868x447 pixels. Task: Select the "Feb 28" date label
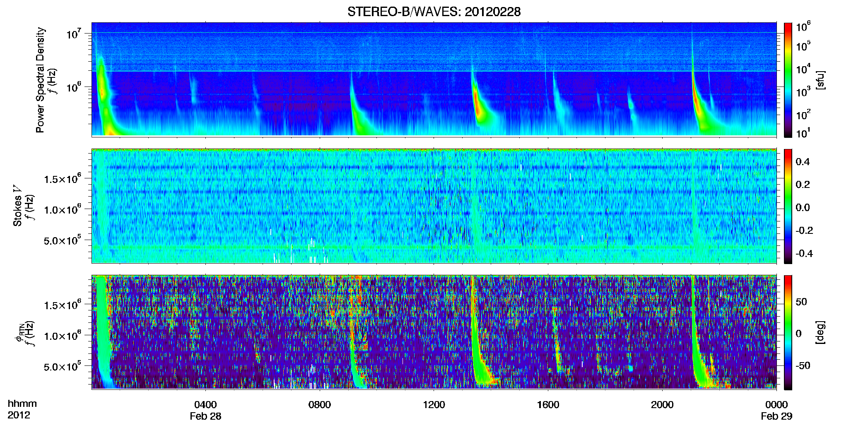tap(205, 416)
